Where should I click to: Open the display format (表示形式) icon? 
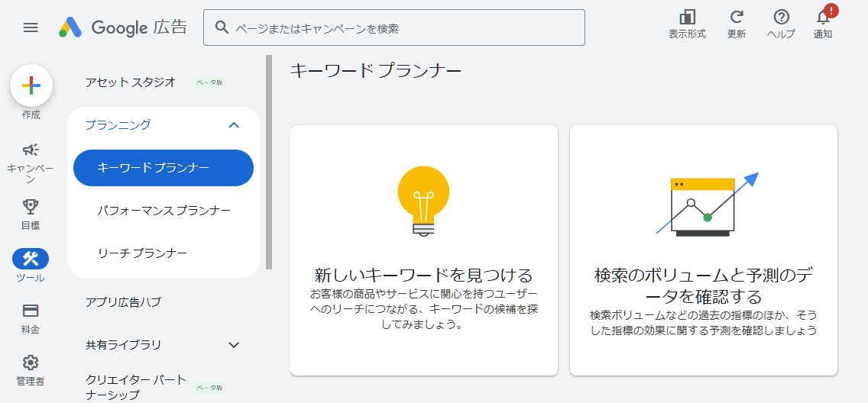pos(687,18)
